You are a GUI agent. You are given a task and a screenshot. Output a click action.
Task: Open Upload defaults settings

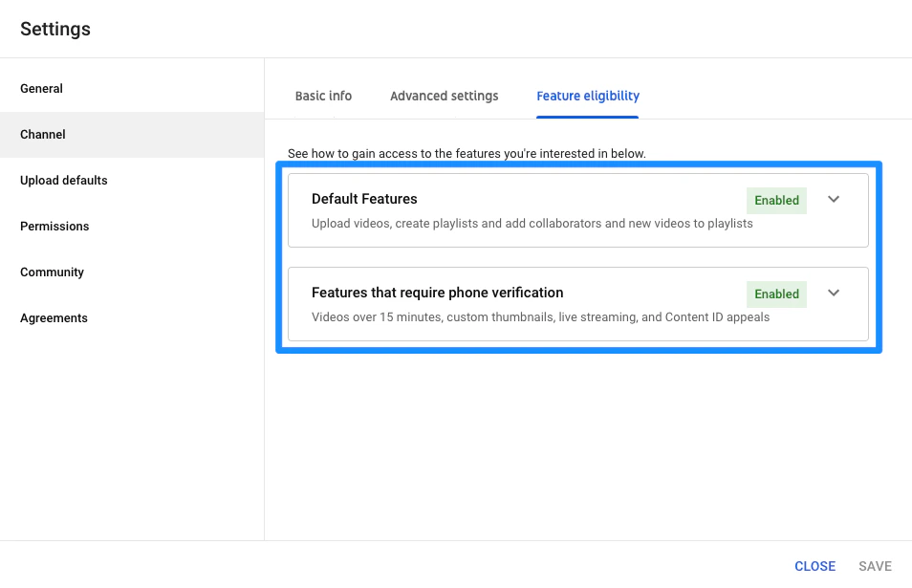click(63, 180)
